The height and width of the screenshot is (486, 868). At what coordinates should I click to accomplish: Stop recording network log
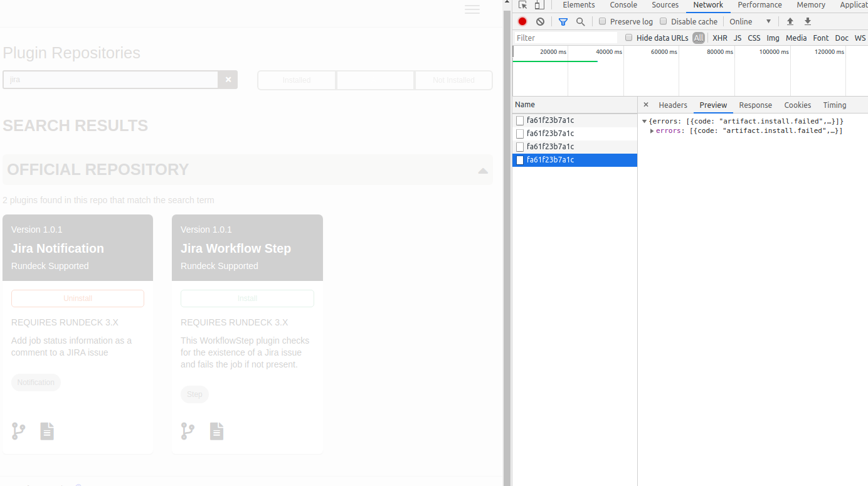pos(522,21)
